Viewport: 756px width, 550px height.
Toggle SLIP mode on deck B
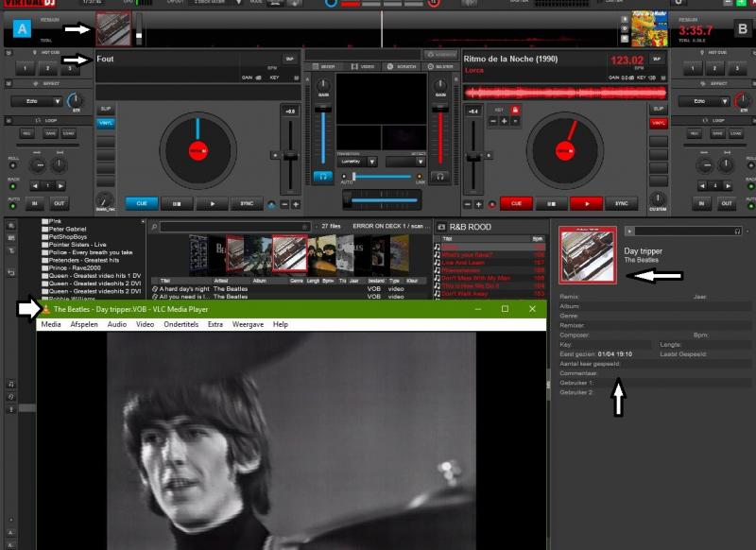(x=658, y=109)
